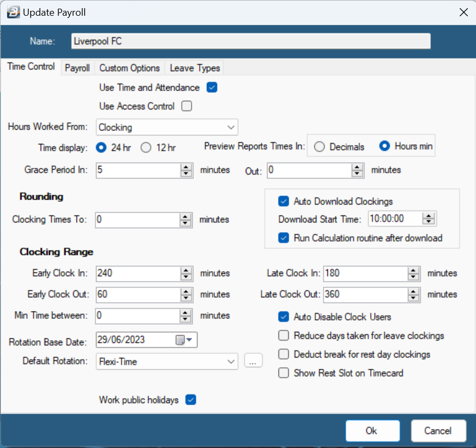The height and width of the screenshot is (448, 476).
Task: Click the Ok button
Action: (372, 431)
